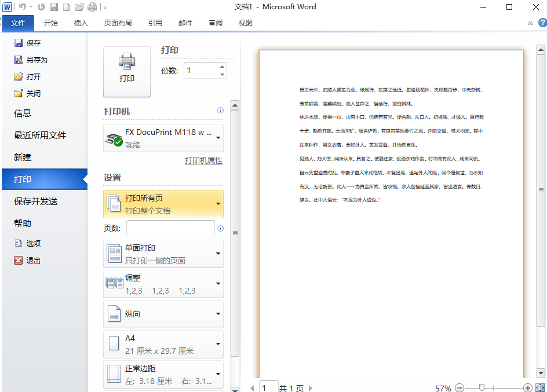Screen dimensions: 547x392
Task: Click the Open folder icon in quick access toolbar
Action: click(79, 6)
